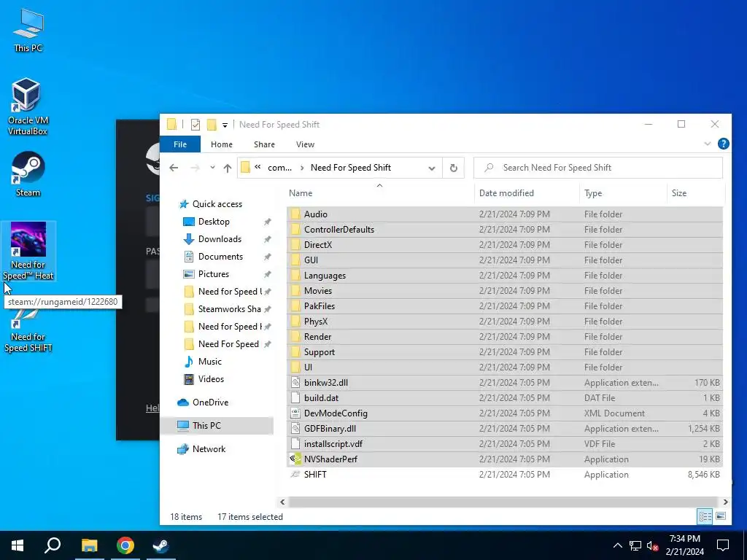Open the View ribbon tab

tap(305, 144)
